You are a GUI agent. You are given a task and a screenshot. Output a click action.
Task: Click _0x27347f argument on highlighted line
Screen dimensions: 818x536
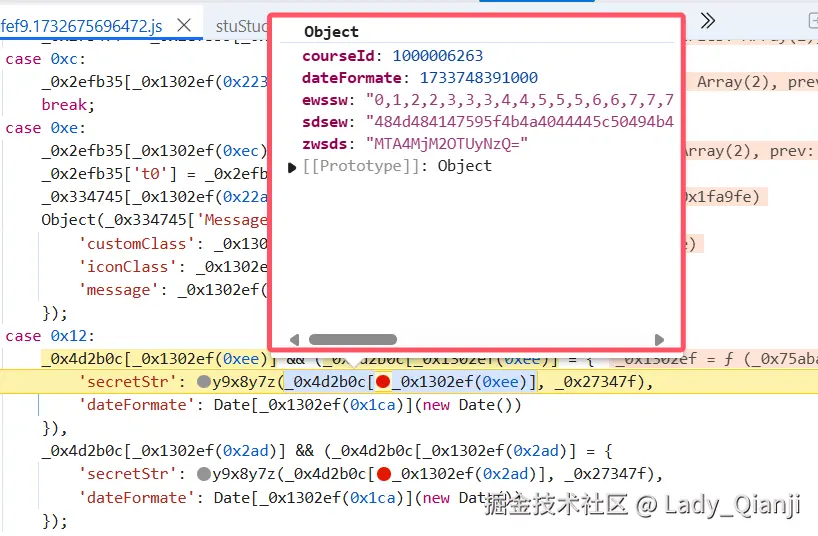pyautogui.click(x=598, y=382)
